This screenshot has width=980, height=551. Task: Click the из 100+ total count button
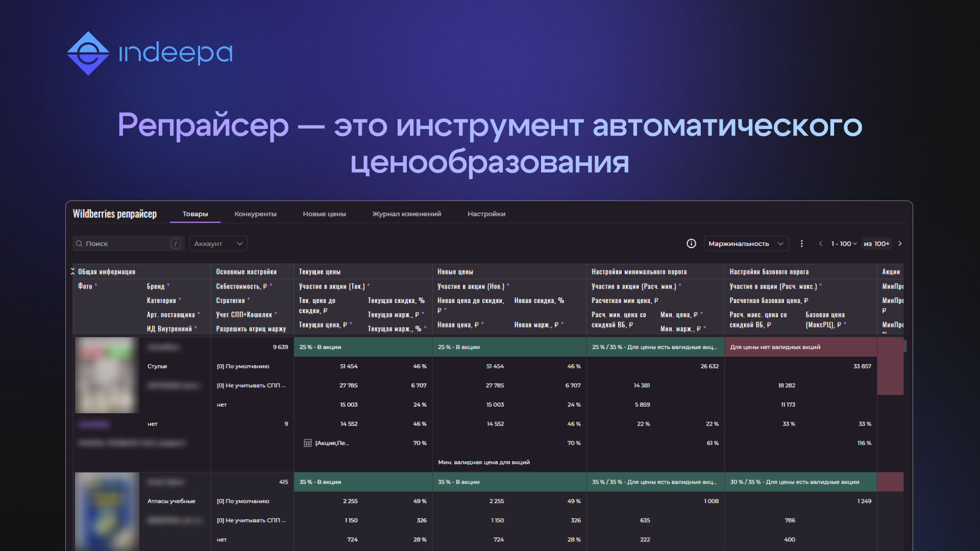click(x=876, y=243)
